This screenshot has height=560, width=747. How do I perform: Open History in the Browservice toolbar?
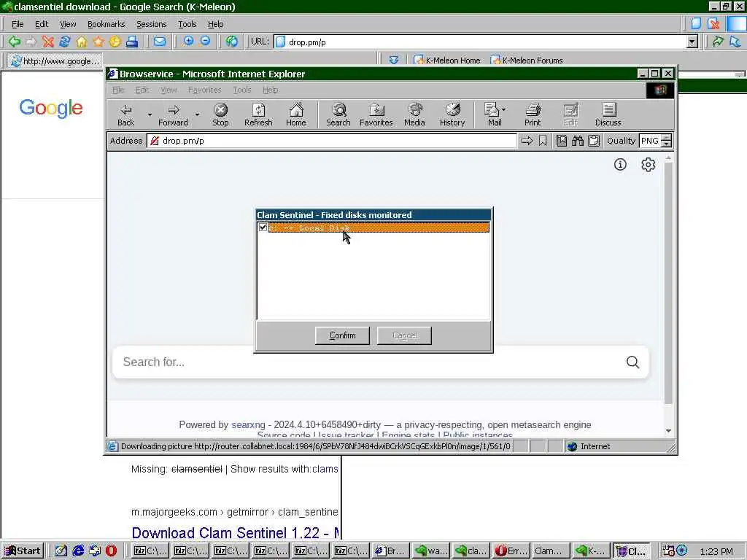point(452,114)
